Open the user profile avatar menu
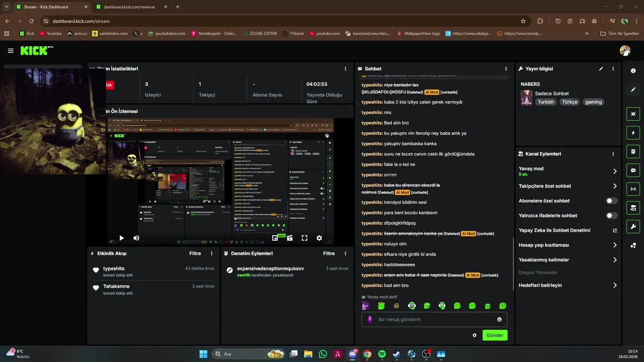 tap(625, 51)
